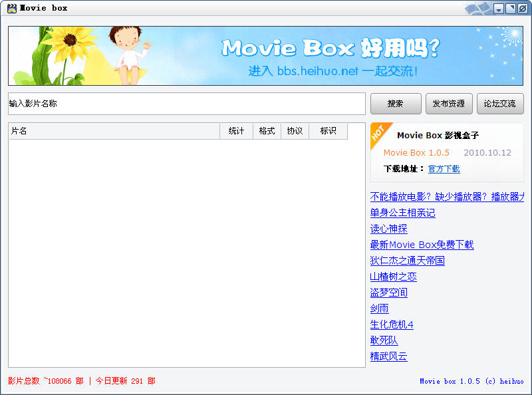This screenshot has width=532, height=395.
Task: Focus the 输入影片名称 search field
Action: (x=187, y=104)
